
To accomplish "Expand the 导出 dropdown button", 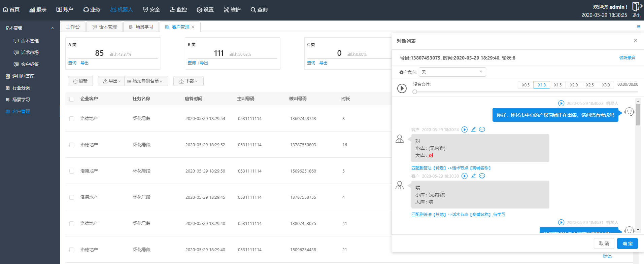I will tap(111, 81).
